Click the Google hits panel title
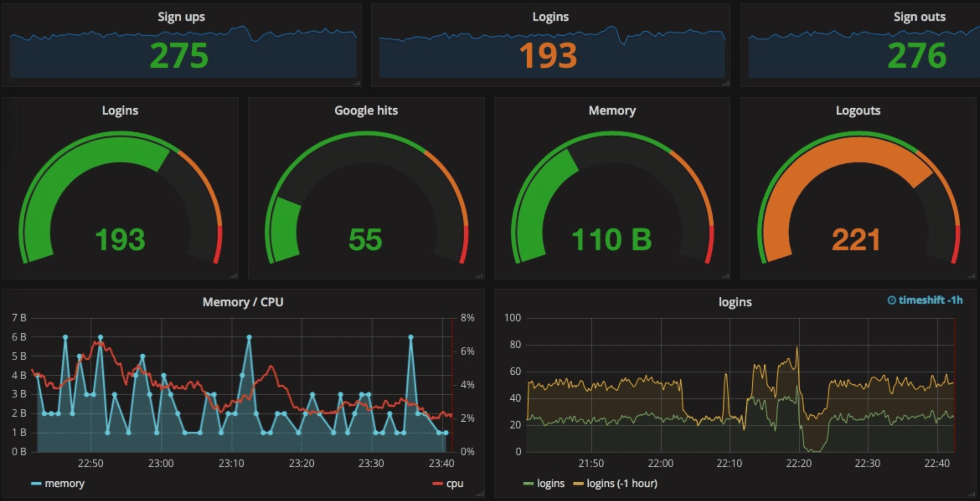The height and width of the screenshot is (501, 980). 365,110
